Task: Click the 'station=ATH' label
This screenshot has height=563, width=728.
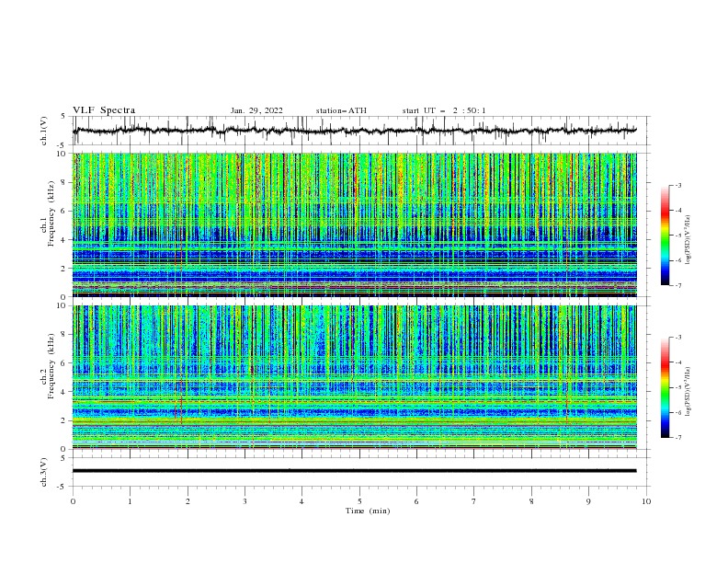Action: click(x=341, y=110)
